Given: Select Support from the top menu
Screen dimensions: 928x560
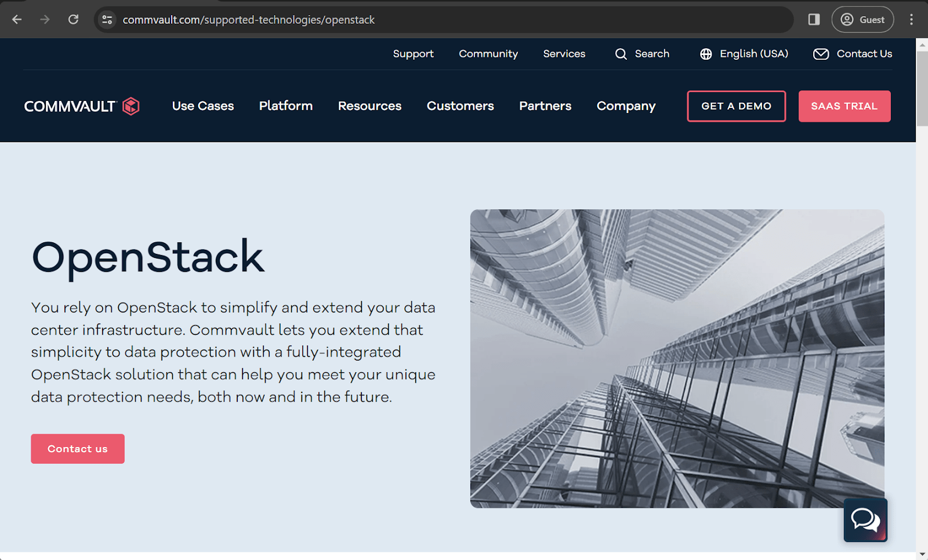Looking at the screenshot, I should 413,54.
